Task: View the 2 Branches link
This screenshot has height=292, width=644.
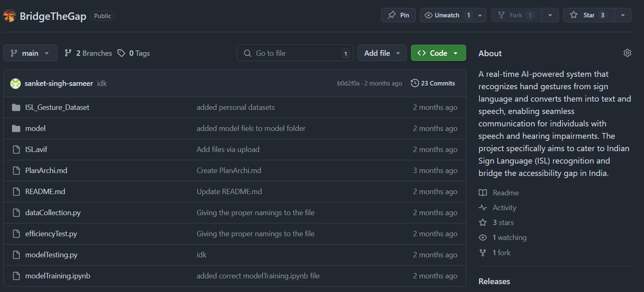Action: click(x=88, y=53)
